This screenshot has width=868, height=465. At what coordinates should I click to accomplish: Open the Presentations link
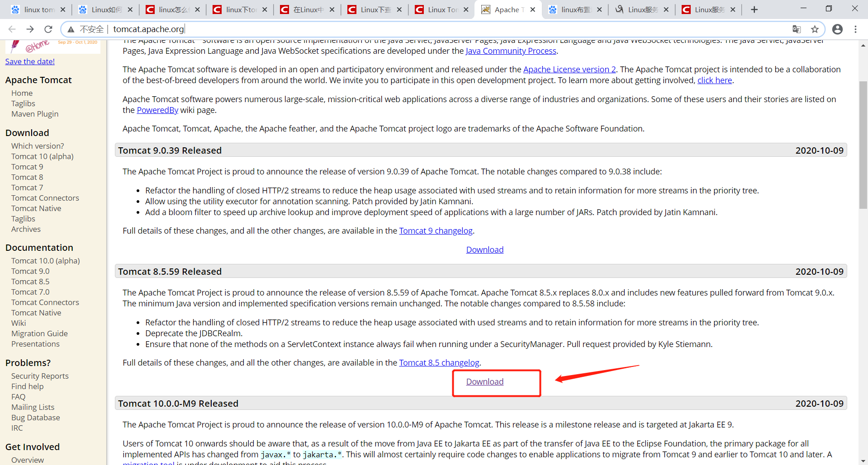click(x=35, y=344)
